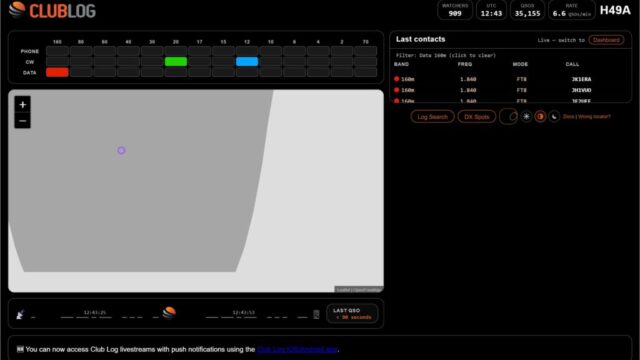Click the Last QSO indicator box
Screen dimensions: 640x360
[x=352, y=314]
